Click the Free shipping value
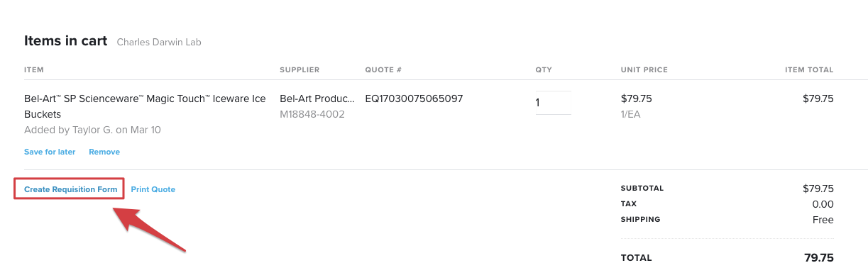The image size is (868, 280). (x=823, y=220)
